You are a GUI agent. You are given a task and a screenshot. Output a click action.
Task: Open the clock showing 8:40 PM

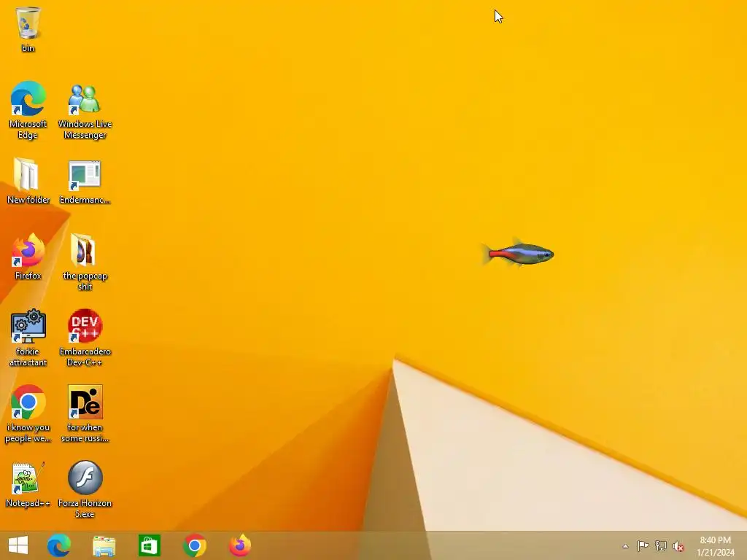(x=716, y=546)
